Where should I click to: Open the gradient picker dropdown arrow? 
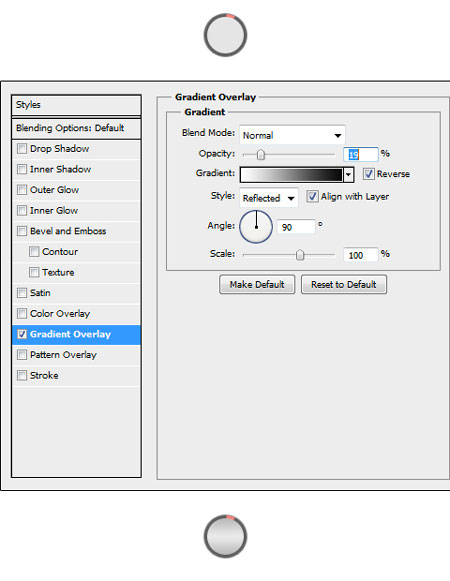pyautogui.click(x=348, y=174)
